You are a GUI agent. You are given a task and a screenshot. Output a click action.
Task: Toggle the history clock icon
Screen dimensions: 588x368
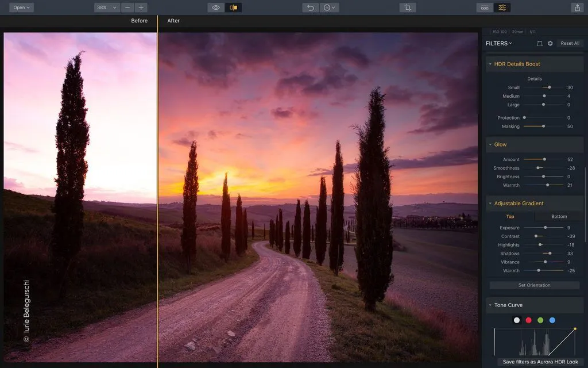(328, 7)
